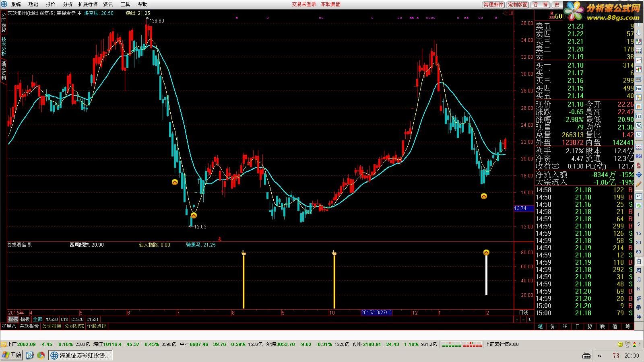Open the multi-window layout icon

[639, 79]
